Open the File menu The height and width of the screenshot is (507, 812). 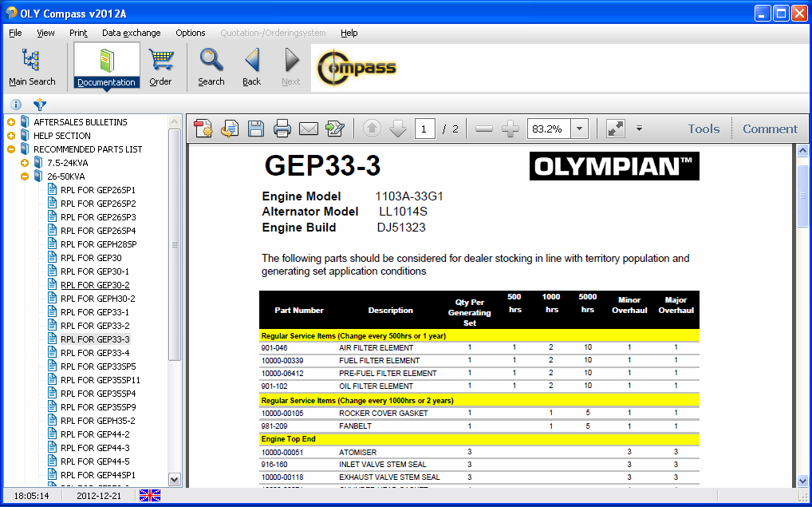(x=15, y=33)
